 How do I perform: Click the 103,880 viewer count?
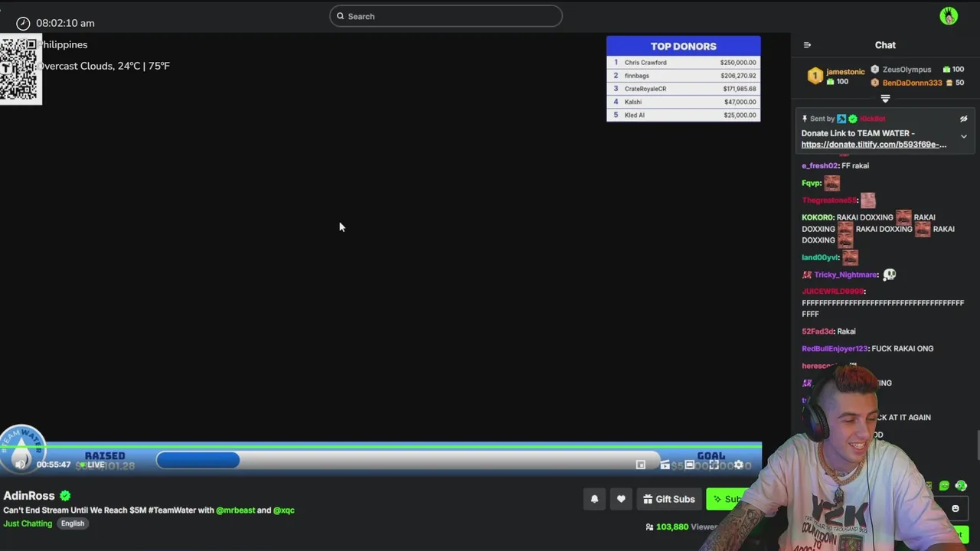point(672,527)
